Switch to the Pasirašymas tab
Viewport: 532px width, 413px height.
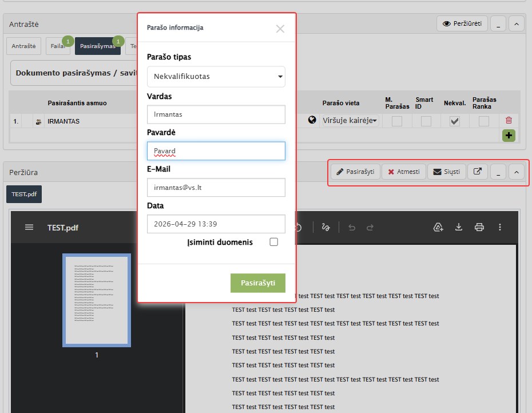(x=98, y=46)
